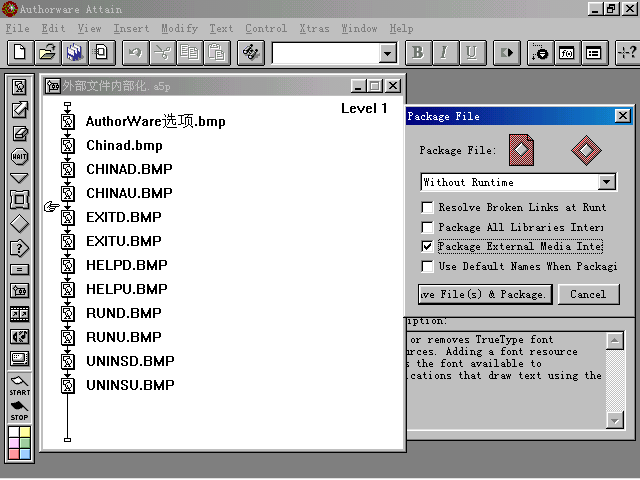Select the Erase icon in palette
640x480 pixels.
pos(19,133)
